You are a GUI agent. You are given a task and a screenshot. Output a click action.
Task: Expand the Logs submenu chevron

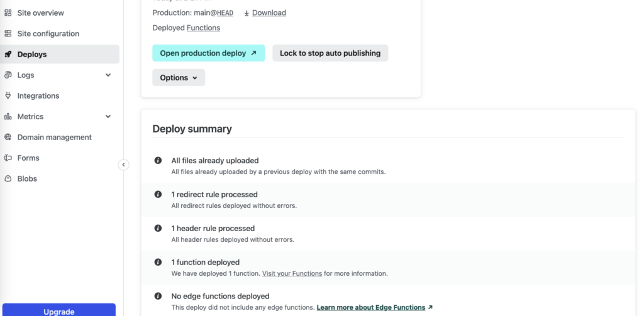point(108,75)
